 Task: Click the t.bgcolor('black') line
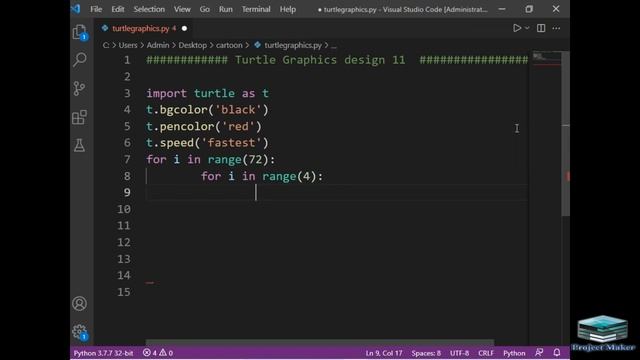click(x=207, y=110)
